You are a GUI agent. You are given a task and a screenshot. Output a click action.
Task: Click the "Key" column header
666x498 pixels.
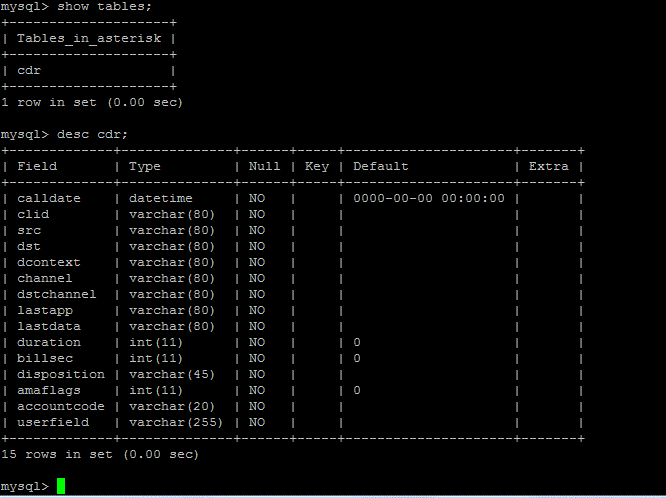[x=317, y=167]
